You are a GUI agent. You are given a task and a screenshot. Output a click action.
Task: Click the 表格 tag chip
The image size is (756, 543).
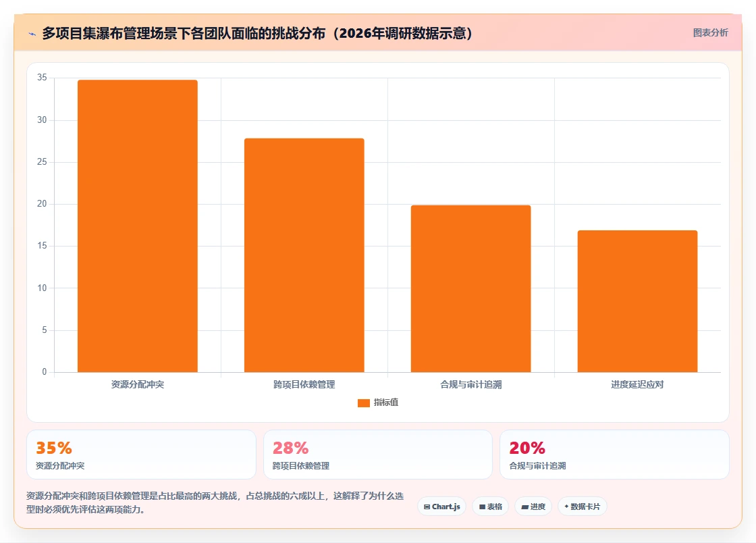click(x=490, y=507)
